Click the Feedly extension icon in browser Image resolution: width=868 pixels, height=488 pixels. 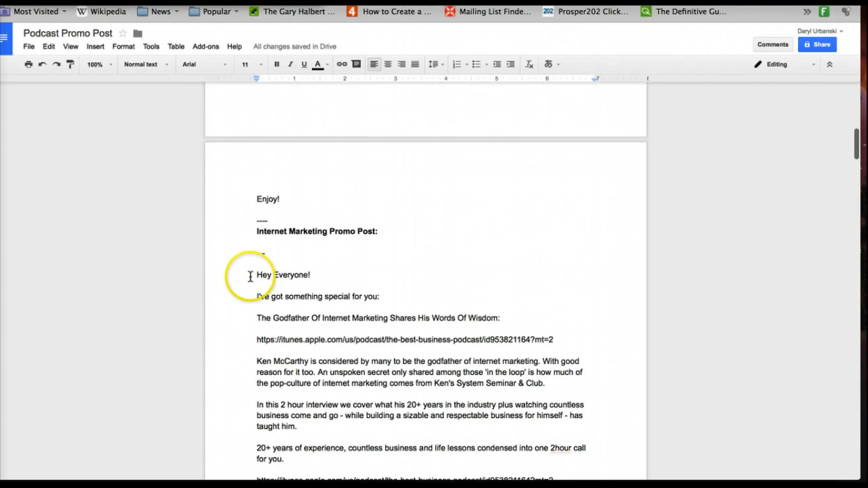[x=824, y=11]
